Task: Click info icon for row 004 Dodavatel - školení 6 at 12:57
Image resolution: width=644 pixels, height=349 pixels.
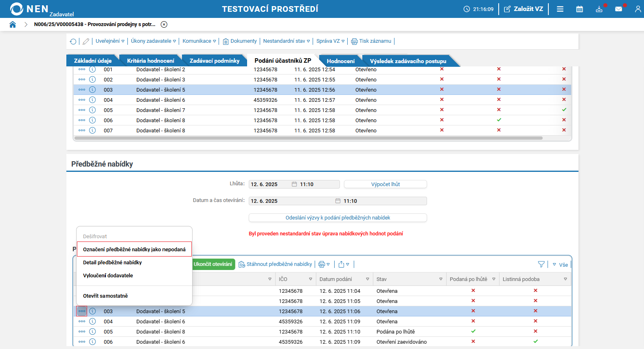Action: 92,100
